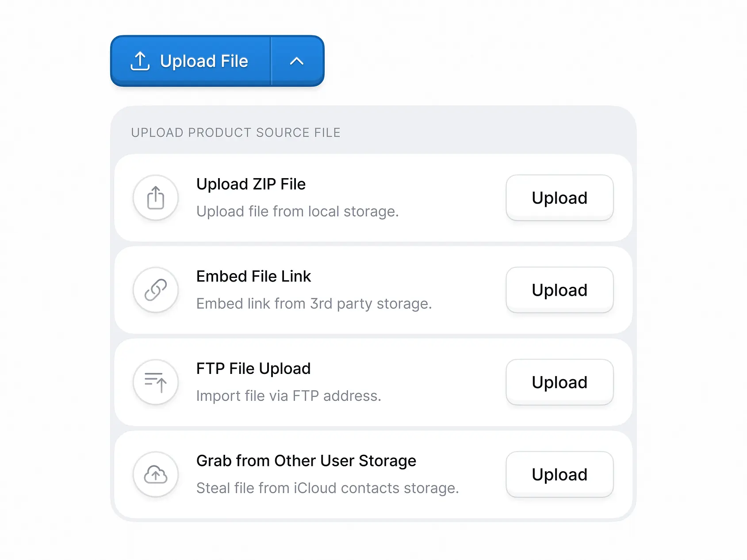Click the cloud upload icon for user storage

pyautogui.click(x=156, y=474)
